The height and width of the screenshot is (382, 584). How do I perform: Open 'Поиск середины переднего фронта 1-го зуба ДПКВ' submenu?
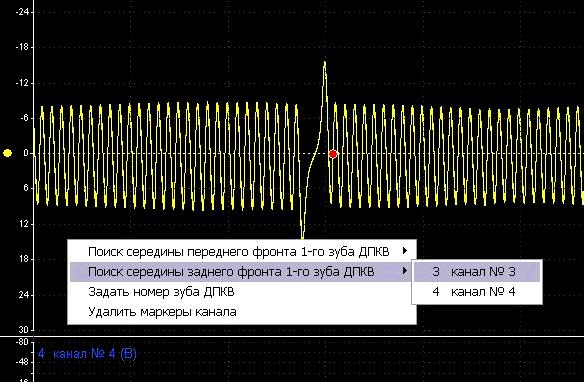click(242, 252)
